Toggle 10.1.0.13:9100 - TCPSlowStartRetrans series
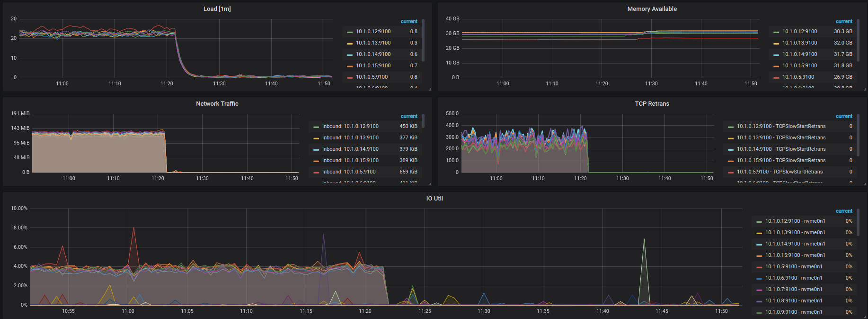Screen dimensions: 868x319 781,137
